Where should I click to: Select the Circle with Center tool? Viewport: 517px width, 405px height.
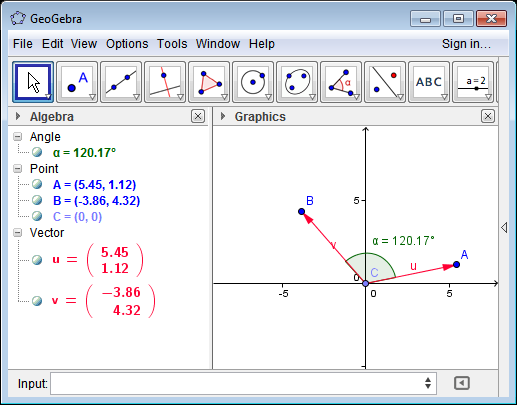coord(253,82)
